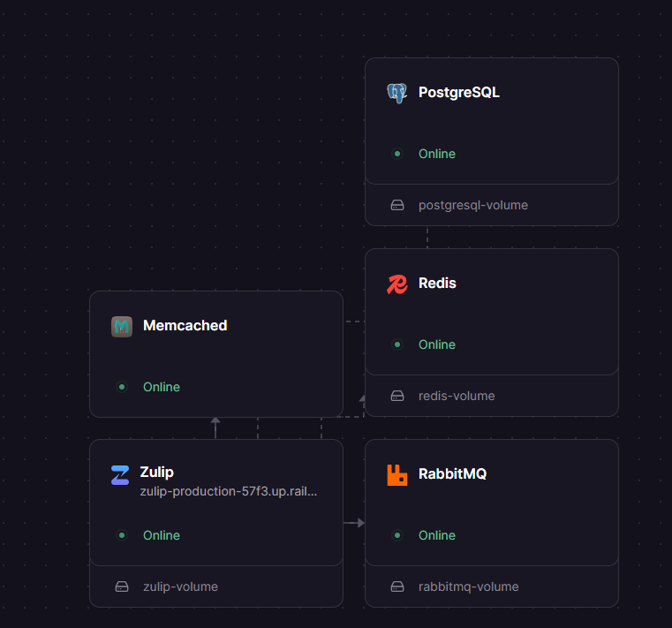Open the Memcached service title

(x=185, y=325)
